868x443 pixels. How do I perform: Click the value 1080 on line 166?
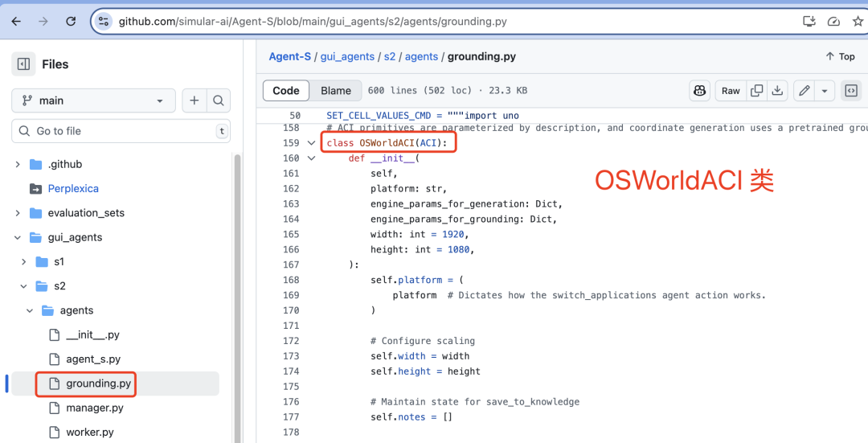458,250
